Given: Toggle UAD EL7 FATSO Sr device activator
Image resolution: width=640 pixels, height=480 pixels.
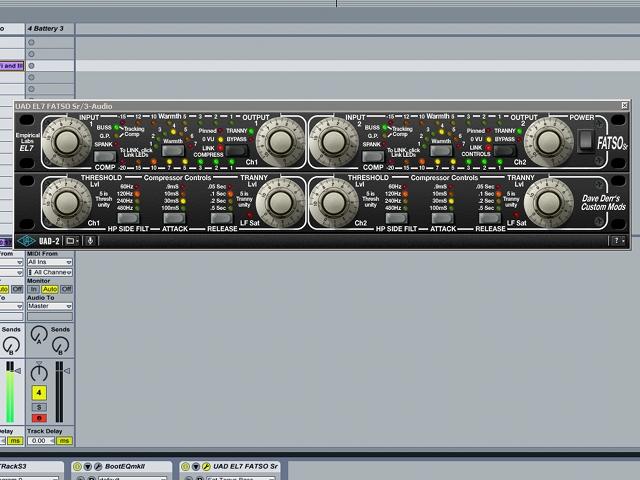Looking at the screenshot, I should click(185, 467).
